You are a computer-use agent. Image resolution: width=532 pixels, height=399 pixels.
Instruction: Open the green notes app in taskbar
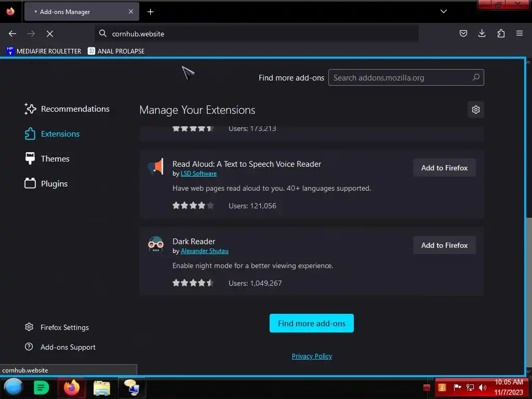(42, 388)
